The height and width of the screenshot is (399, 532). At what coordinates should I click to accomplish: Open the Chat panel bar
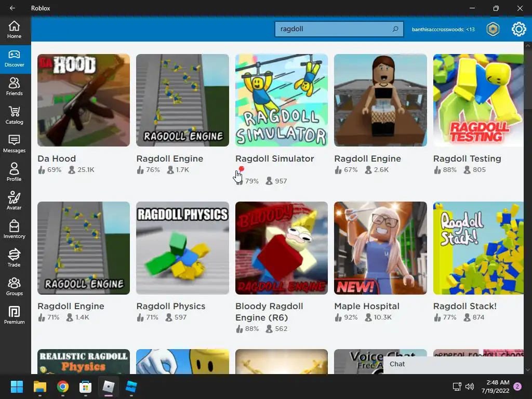coord(453,364)
